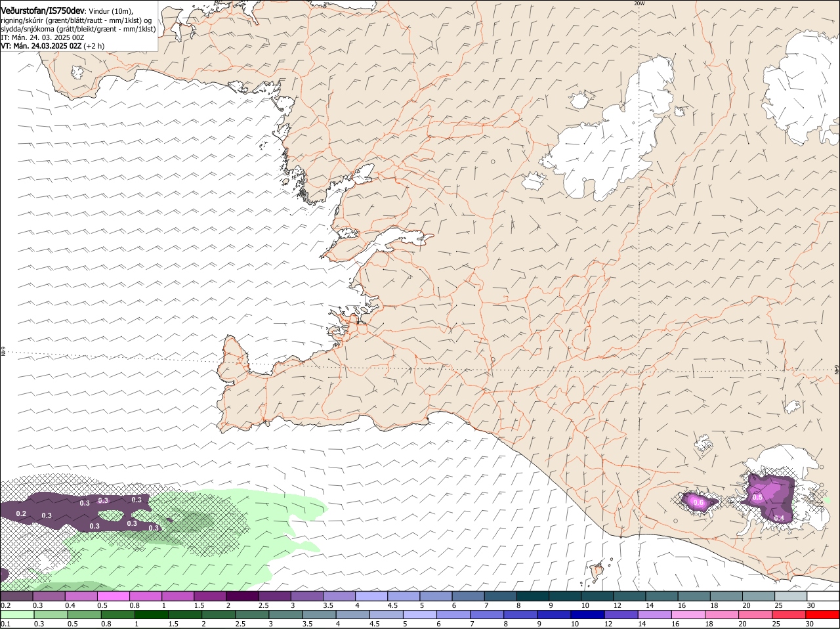Click the 0.2 value on the offshore purple band
This screenshot has width=840, height=629.
pyautogui.click(x=21, y=513)
